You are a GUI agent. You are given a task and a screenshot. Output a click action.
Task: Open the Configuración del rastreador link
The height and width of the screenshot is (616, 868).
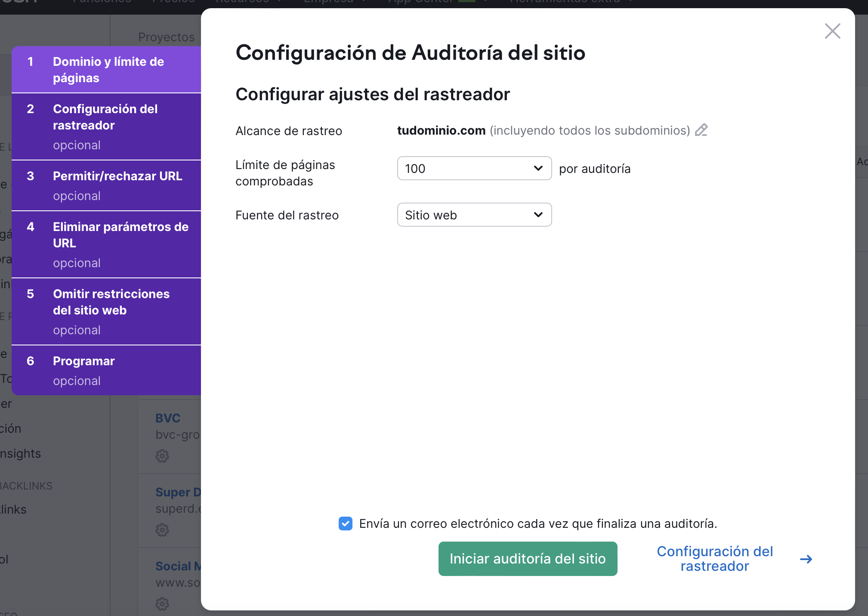[x=714, y=559]
